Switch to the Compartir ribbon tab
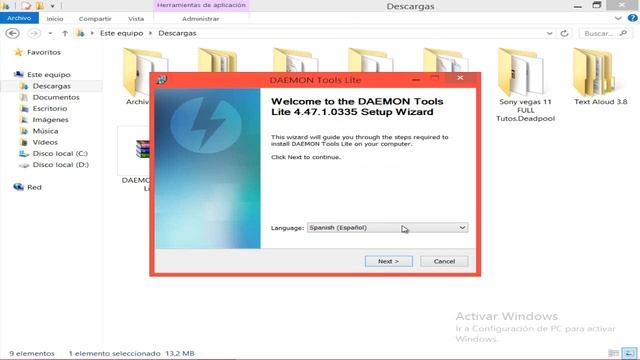Image resolution: width=640 pixels, height=360 pixels. pos(95,19)
